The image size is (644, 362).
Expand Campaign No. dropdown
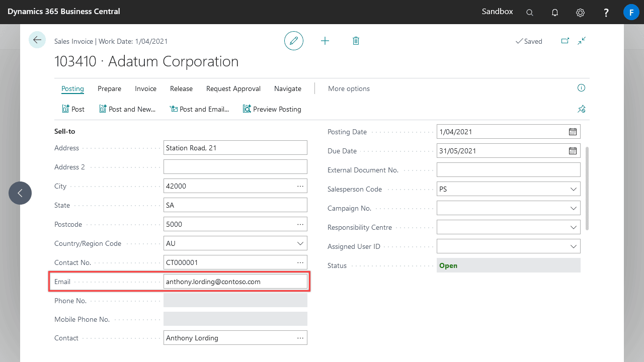point(574,208)
